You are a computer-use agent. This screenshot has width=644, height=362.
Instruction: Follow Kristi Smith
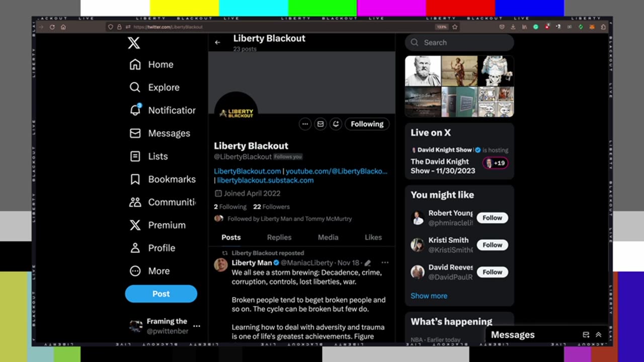pos(492,245)
